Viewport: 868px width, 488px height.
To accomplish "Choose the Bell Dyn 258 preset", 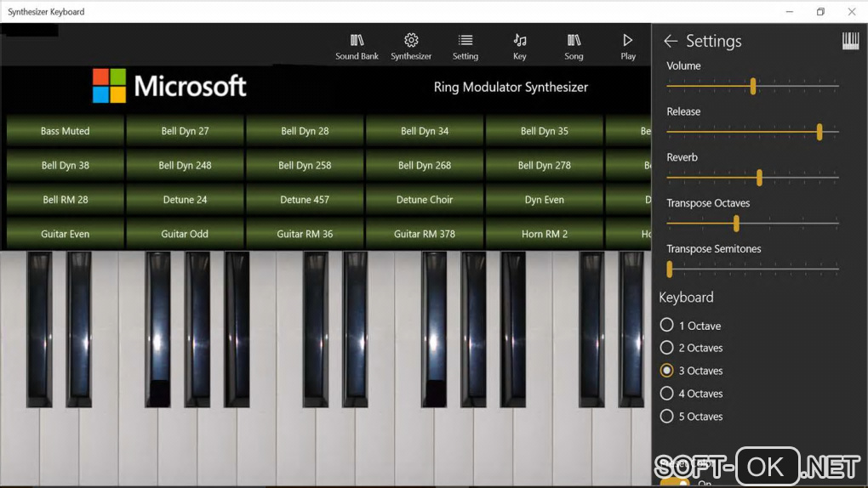I will [305, 166].
